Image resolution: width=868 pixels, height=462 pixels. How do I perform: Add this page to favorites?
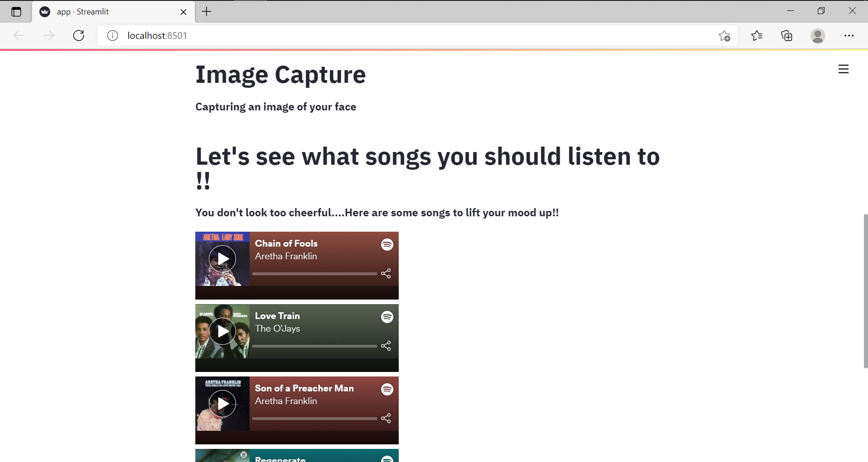tap(724, 36)
